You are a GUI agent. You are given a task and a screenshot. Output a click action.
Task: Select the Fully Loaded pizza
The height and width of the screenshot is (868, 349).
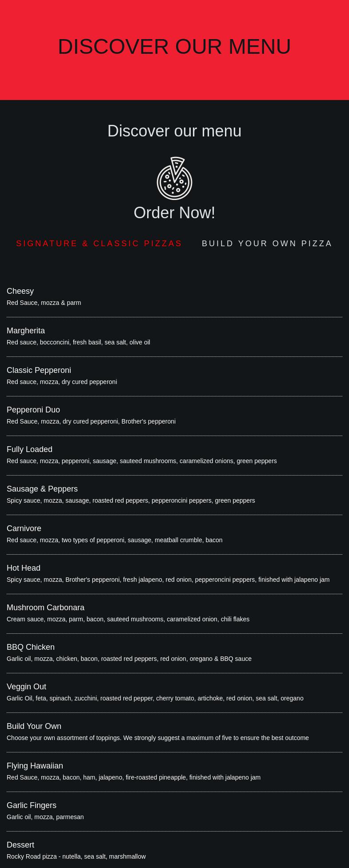pos(29,449)
